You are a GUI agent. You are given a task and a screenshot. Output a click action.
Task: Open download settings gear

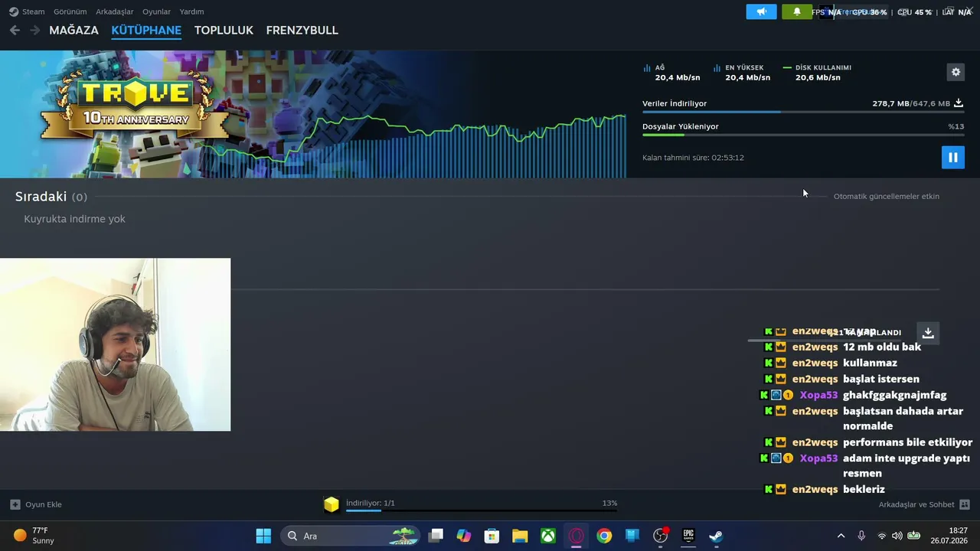[x=955, y=72]
